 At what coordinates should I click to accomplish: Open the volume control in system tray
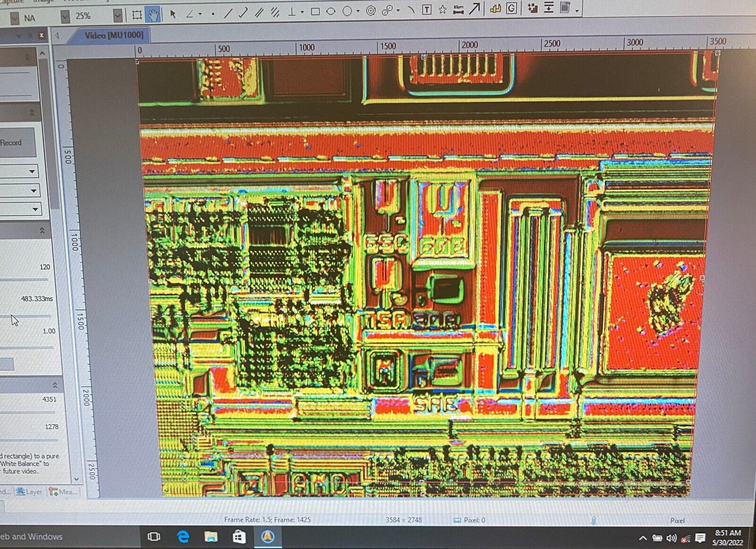tap(672, 538)
